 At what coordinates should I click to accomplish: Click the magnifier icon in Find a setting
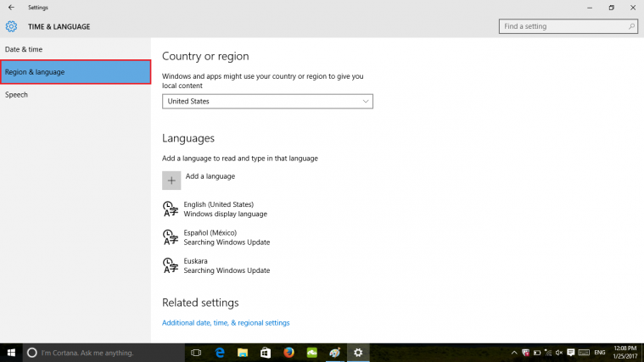coord(631,26)
